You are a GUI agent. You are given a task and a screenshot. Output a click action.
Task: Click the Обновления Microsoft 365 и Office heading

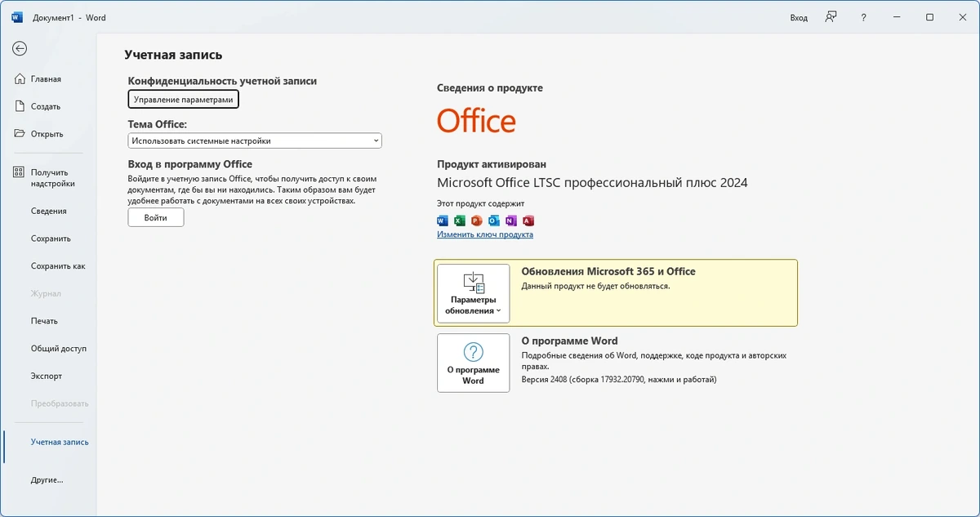point(608,271)
